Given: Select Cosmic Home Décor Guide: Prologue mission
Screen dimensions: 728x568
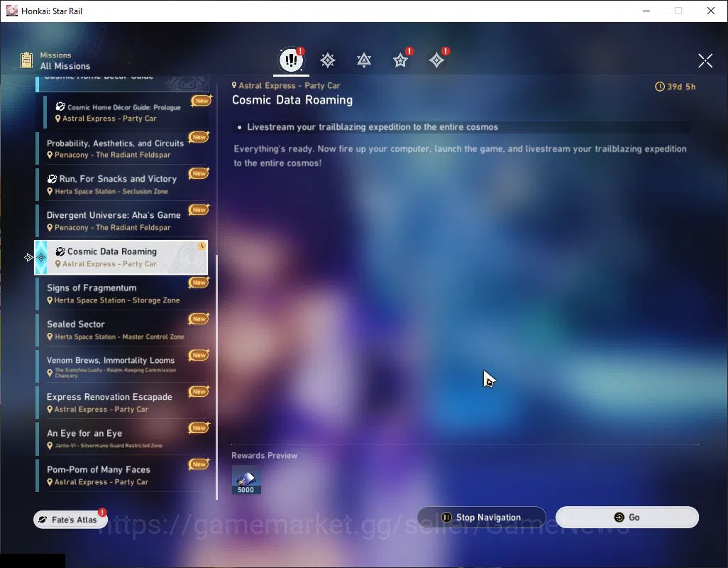Looking at the screenshot, I should 126,112.
